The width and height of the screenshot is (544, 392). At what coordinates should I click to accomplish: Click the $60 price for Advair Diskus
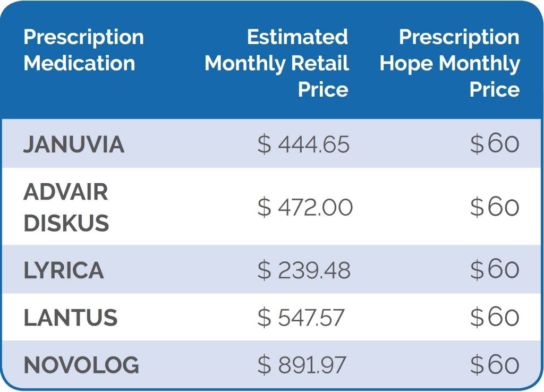[495, 207]
